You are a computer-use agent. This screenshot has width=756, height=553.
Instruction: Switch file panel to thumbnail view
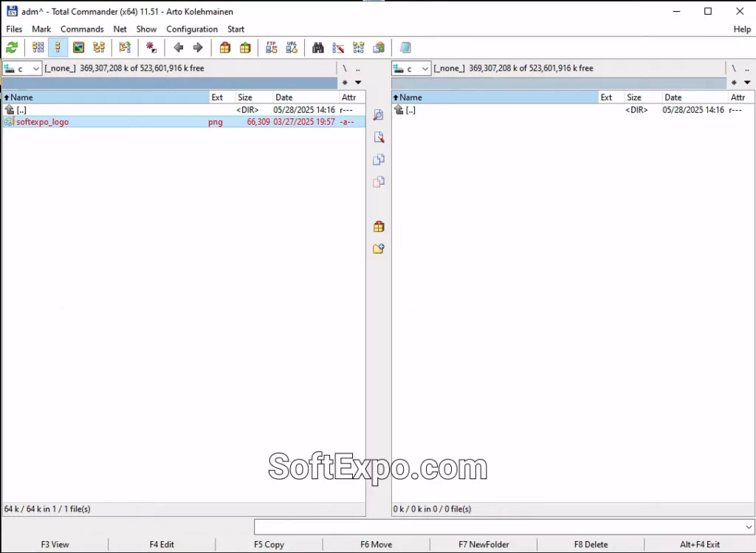78,47
